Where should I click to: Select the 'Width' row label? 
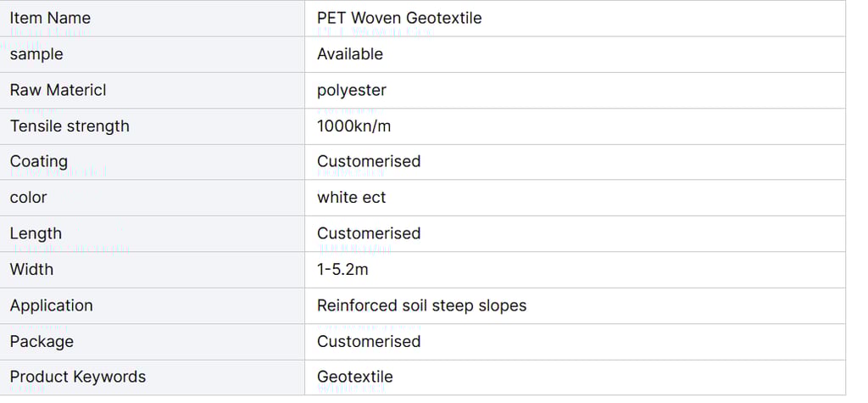31,270
